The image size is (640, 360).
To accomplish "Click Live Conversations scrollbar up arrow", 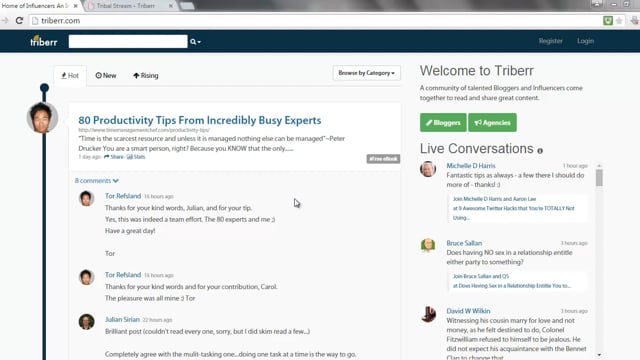I will point(599,166).
